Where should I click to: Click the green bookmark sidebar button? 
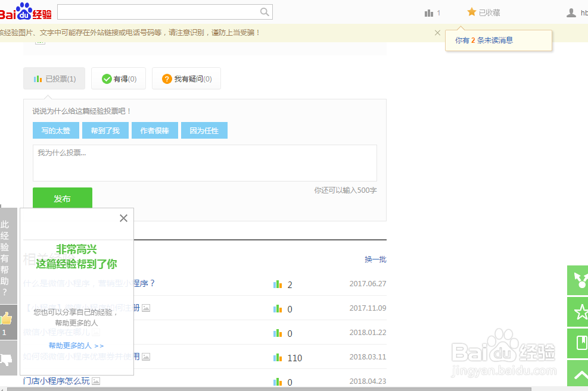pos(577,343)
